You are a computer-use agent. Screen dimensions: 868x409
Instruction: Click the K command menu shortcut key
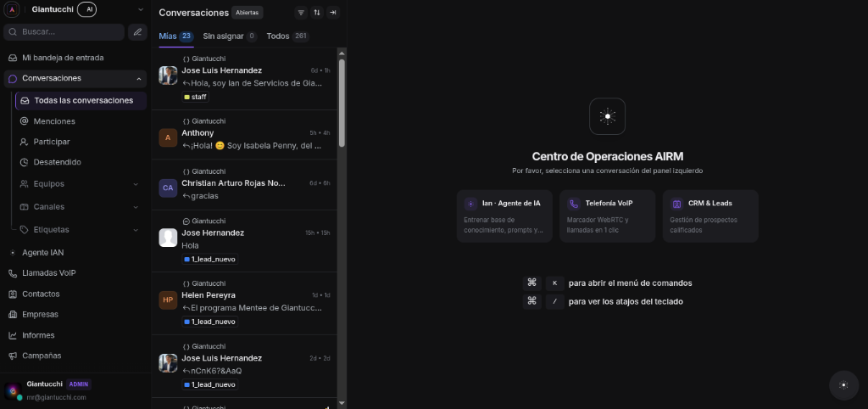click(554, 283)
